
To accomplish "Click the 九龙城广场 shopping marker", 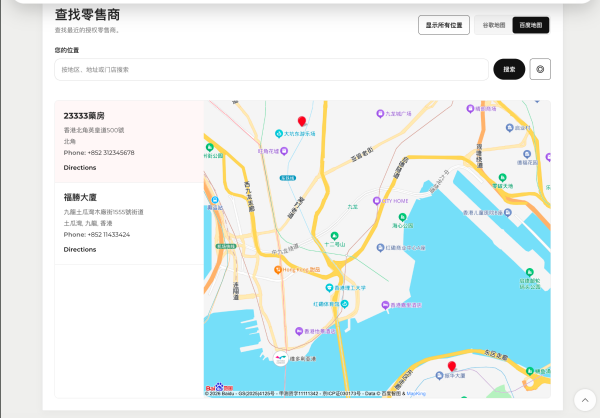I will coord(380,114).
